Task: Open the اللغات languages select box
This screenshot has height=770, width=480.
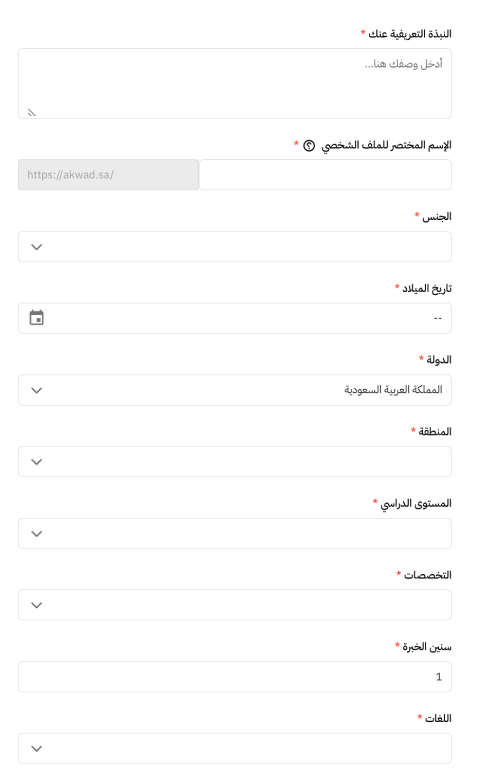Action: (235, 748)
